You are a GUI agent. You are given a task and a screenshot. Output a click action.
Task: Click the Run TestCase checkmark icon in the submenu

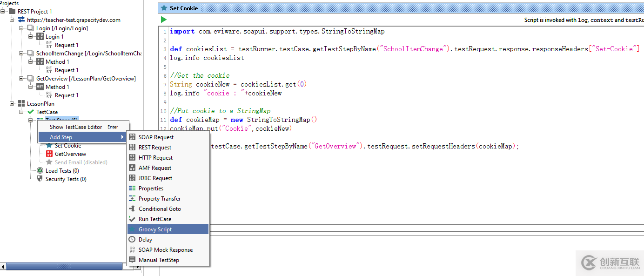pos(132,219)
